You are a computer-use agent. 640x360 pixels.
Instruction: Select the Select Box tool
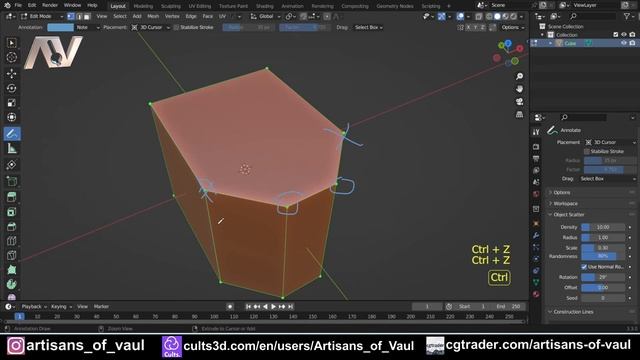point(11,43)
